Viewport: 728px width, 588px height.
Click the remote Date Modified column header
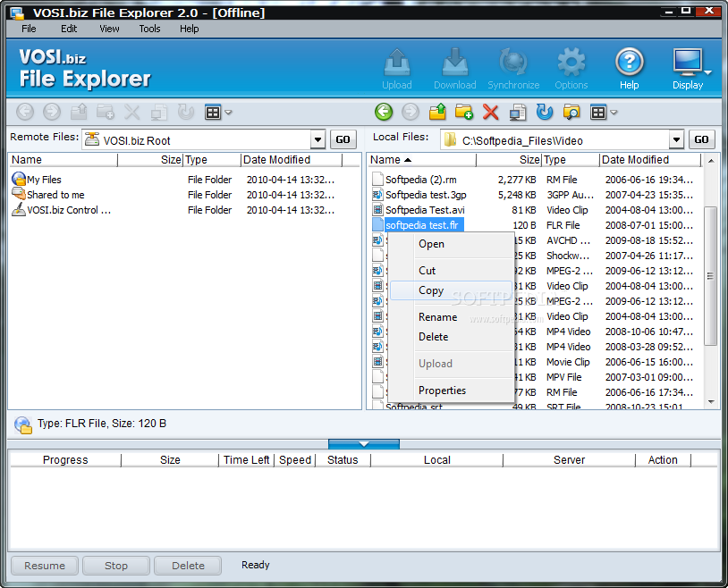click(292, 160)
